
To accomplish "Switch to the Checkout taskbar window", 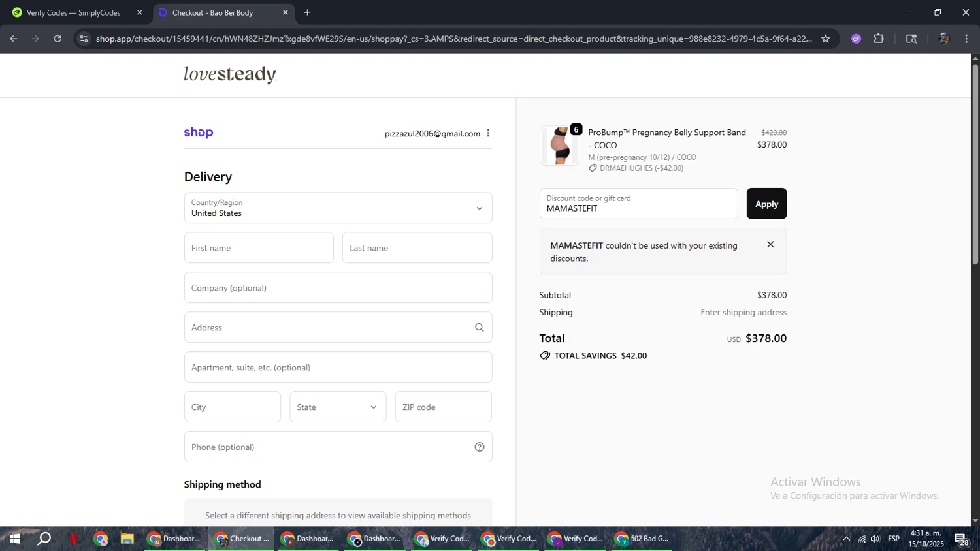I will pos(241,539).
